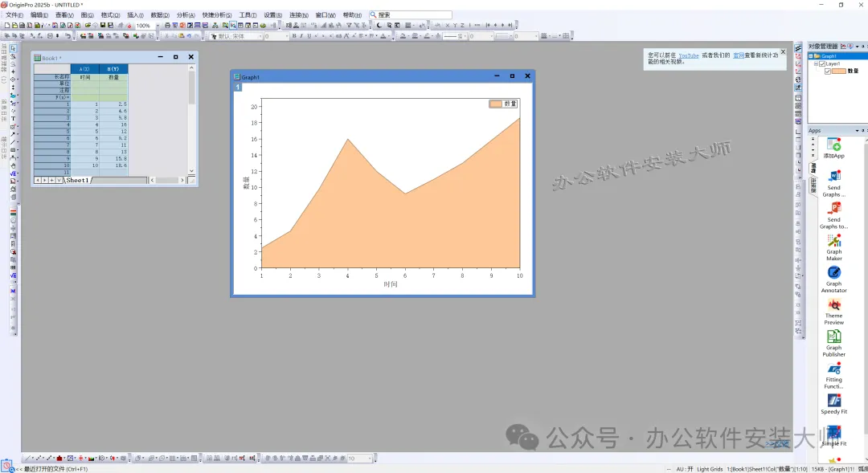Open the 帮助 menu
The width and height of the screenshot is (868, 473).
click(x=351, y=15)
